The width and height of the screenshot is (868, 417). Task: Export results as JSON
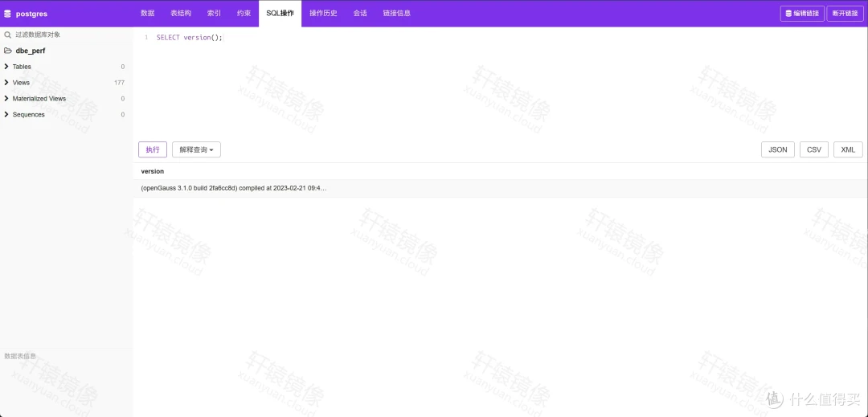(x=778, y=150)
